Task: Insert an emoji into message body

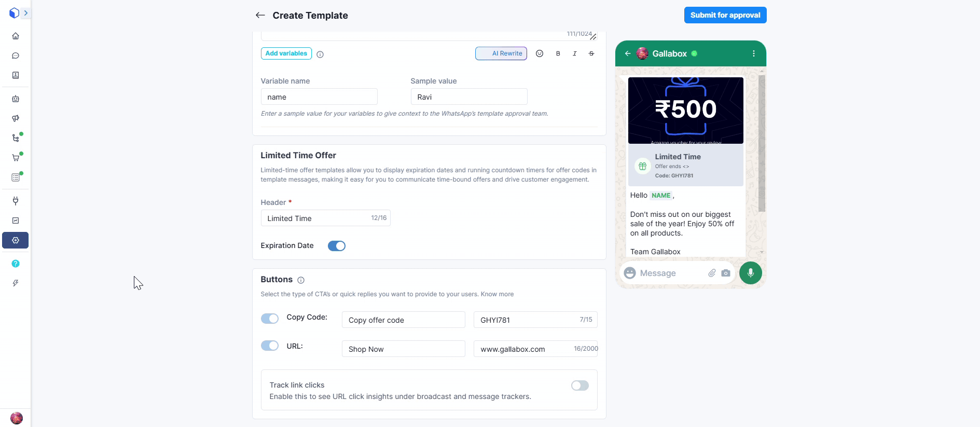Action: click(540, 53)
